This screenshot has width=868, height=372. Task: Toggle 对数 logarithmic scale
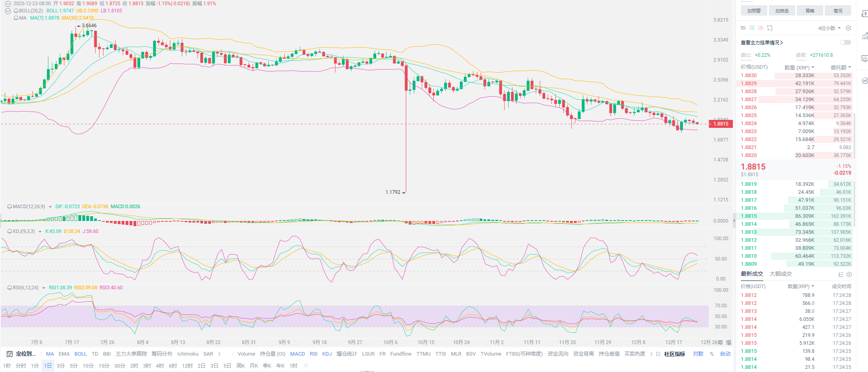click(698, 354)
